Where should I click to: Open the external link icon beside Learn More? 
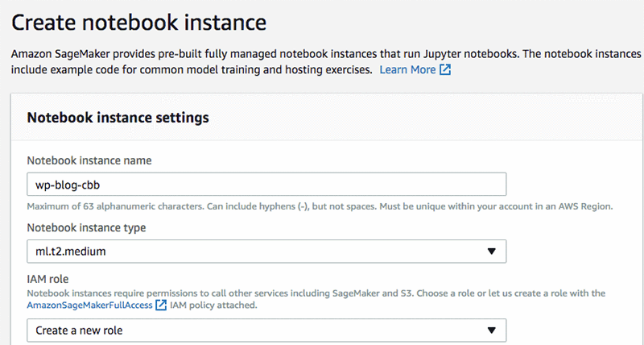[444, 70]
